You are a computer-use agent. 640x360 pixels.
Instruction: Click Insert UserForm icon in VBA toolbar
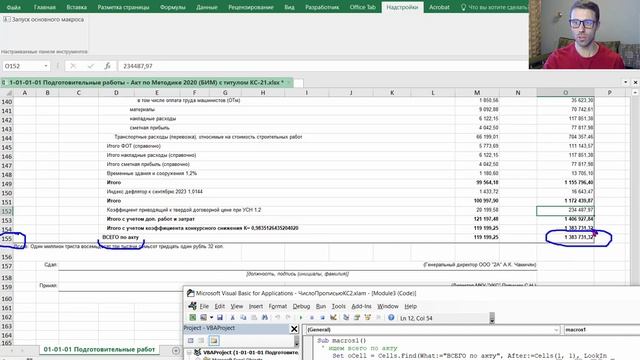203,318
